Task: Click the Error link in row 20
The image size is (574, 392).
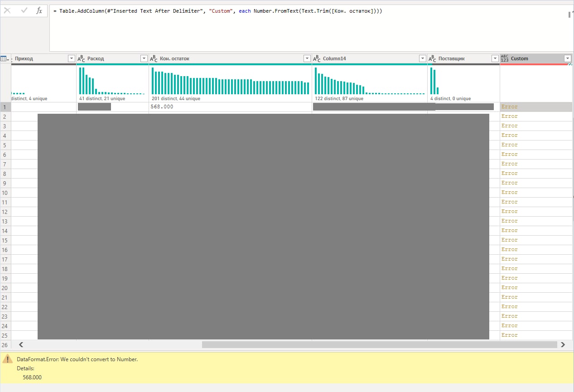Action: tap(509, 288)
